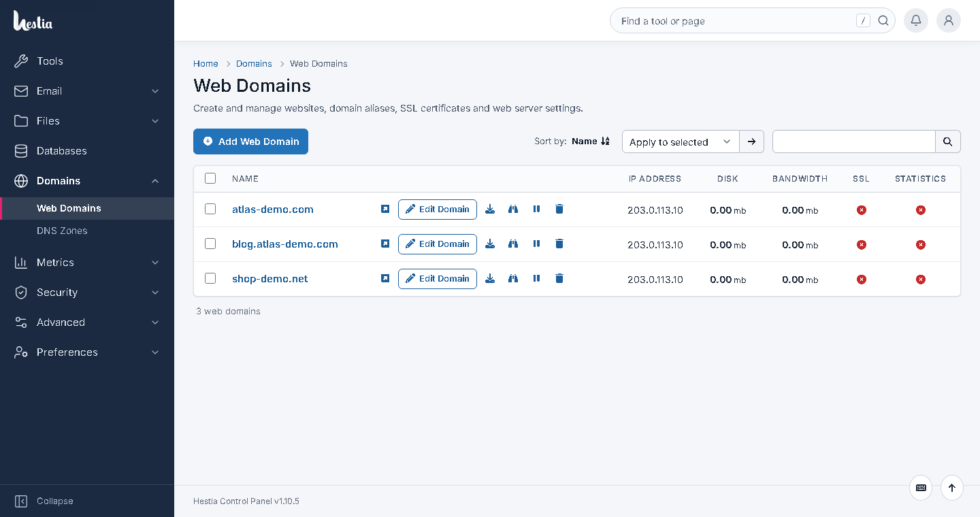Click Hestia Control Panel v1.10.5 footer text

click(x=246, y=501)
